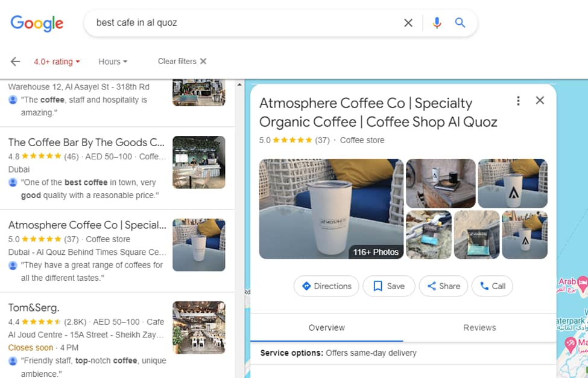Remove filters via Clear filters X
Screen dimensions: 588x378
(201, 61)
